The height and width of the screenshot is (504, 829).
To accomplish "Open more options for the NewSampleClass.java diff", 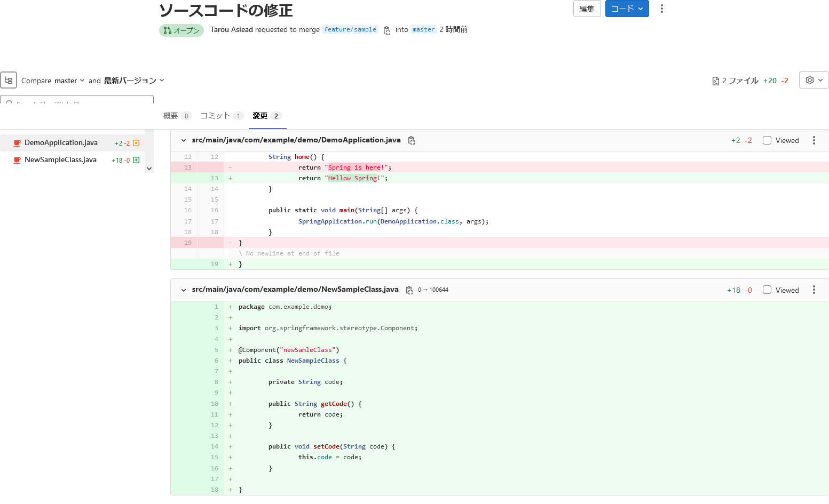I will 814,290.
